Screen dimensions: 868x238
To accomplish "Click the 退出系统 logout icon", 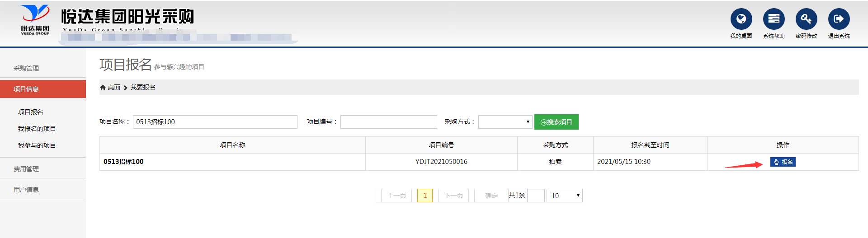I will (x=839, y=19).
